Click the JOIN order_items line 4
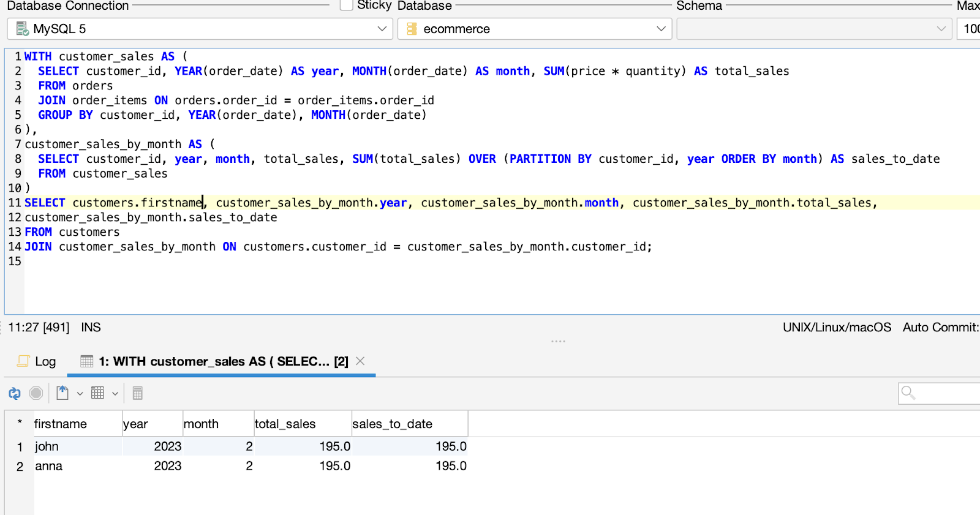The width and height of the screenshot is (980, 515). (x=236, y=100)
